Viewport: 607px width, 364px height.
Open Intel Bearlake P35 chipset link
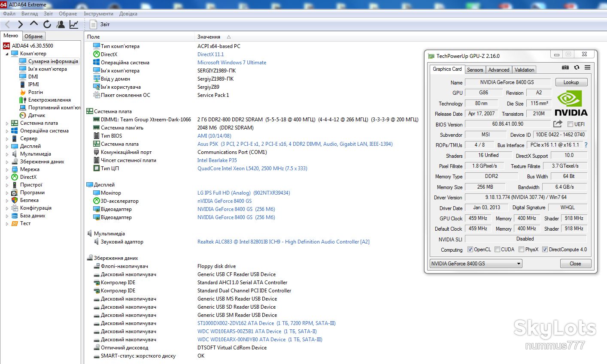[x=217, y=160]
